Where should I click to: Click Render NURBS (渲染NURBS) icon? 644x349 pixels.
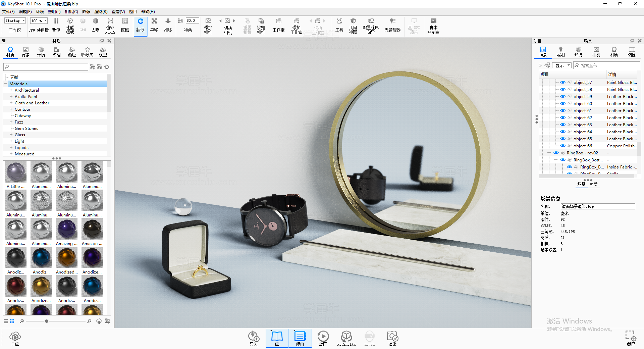pos(110,26)
